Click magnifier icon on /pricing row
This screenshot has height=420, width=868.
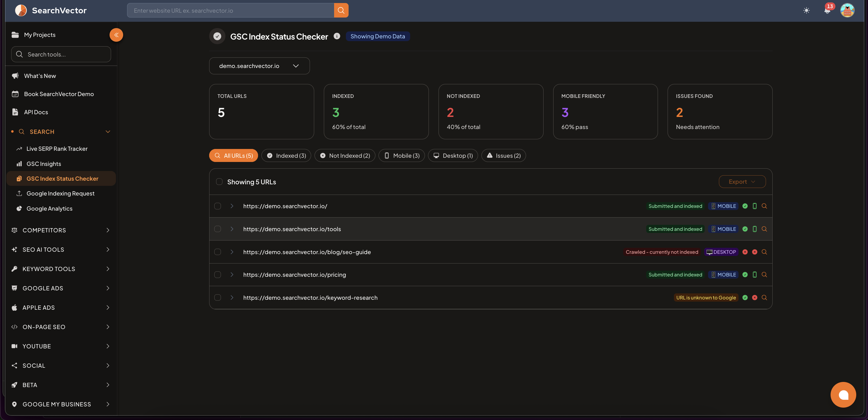[764, 275]
